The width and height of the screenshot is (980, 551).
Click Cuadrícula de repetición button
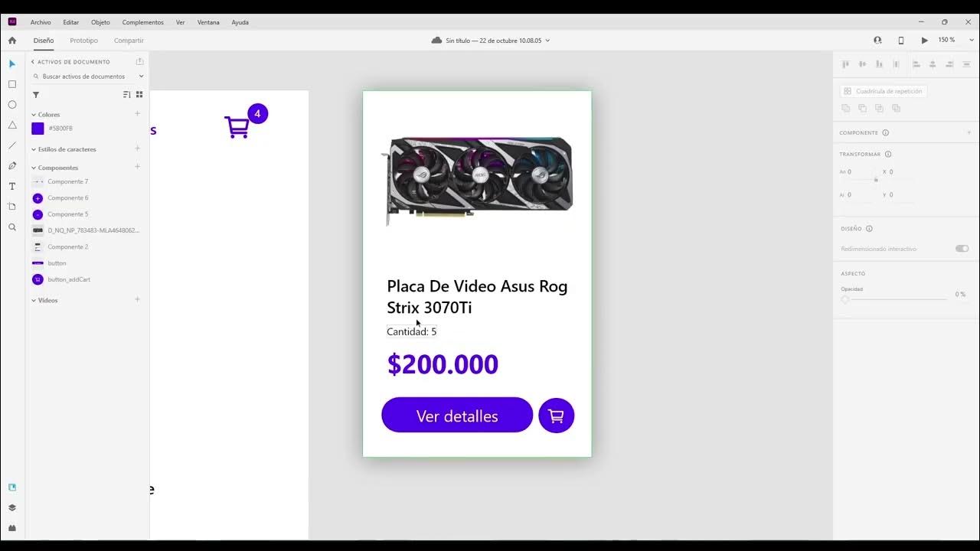pos(884,91)
